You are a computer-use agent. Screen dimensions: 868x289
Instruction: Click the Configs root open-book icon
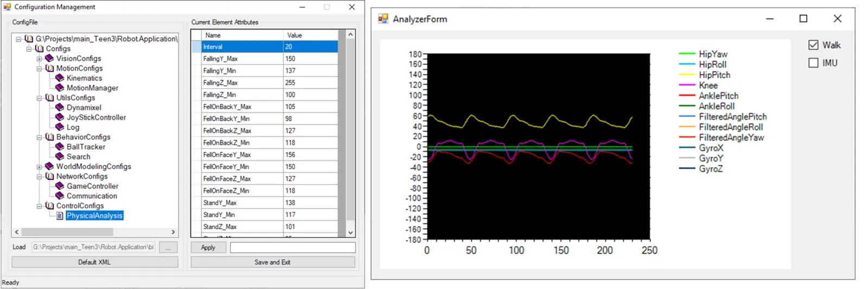tap(39, 48)
